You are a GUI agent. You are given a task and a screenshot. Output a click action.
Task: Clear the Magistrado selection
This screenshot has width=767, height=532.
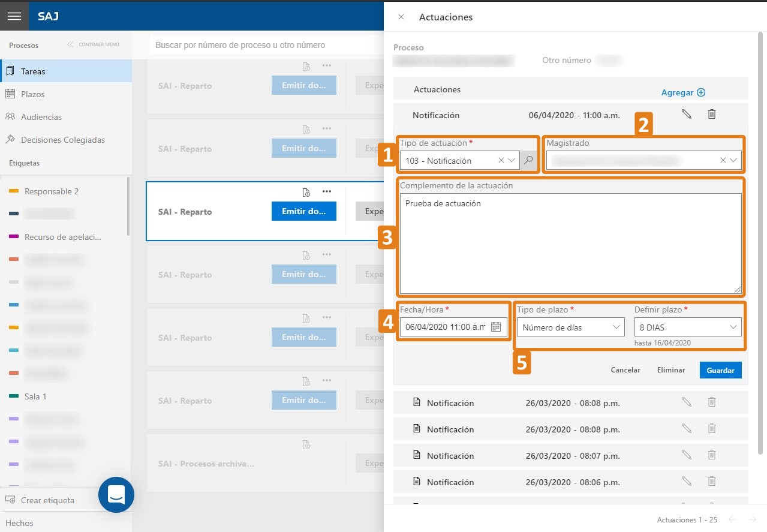[x=723, y=160]
